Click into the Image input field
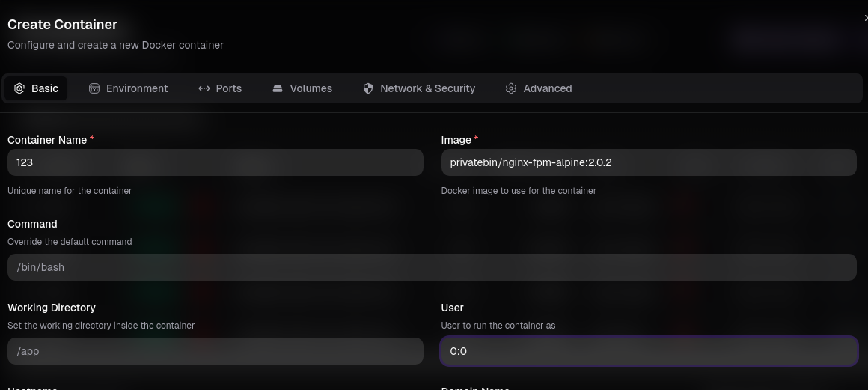Screen dimensions: 868x390 [648, 162]
